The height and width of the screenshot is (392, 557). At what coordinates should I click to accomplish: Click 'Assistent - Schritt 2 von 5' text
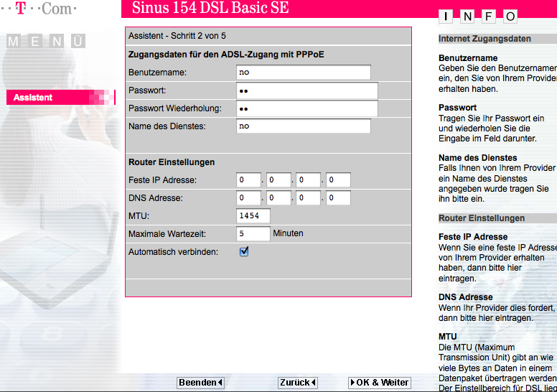coord(177,36)
